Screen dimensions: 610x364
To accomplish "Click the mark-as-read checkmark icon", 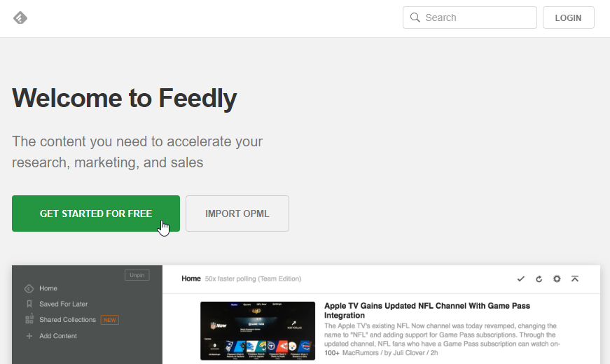I will 520,279.
